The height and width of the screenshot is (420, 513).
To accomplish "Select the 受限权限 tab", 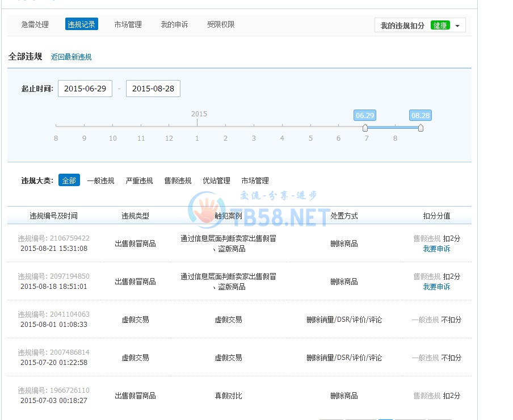I will (x=221, y=24).
